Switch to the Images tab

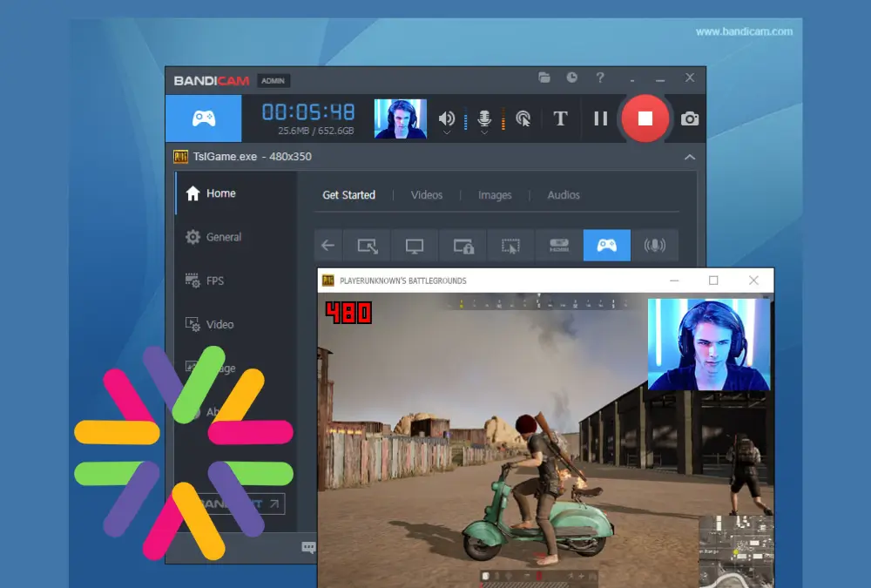click(495, 195)
